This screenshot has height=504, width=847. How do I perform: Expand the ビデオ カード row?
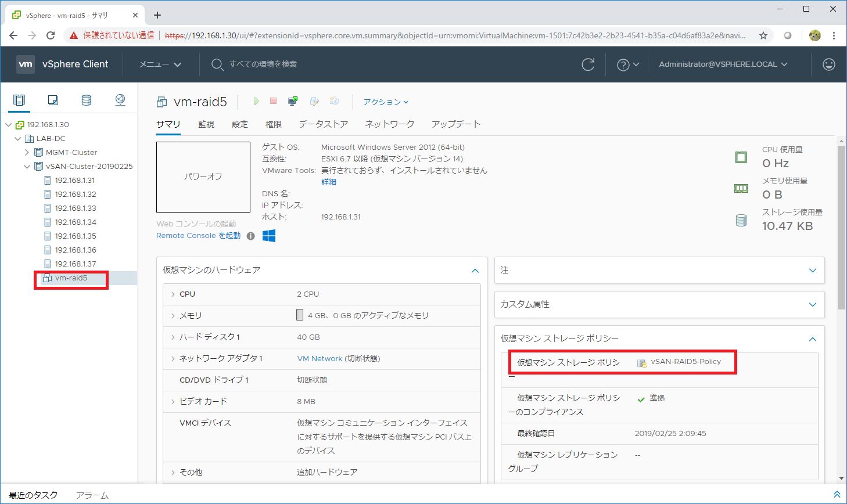(x=173, y=402)
